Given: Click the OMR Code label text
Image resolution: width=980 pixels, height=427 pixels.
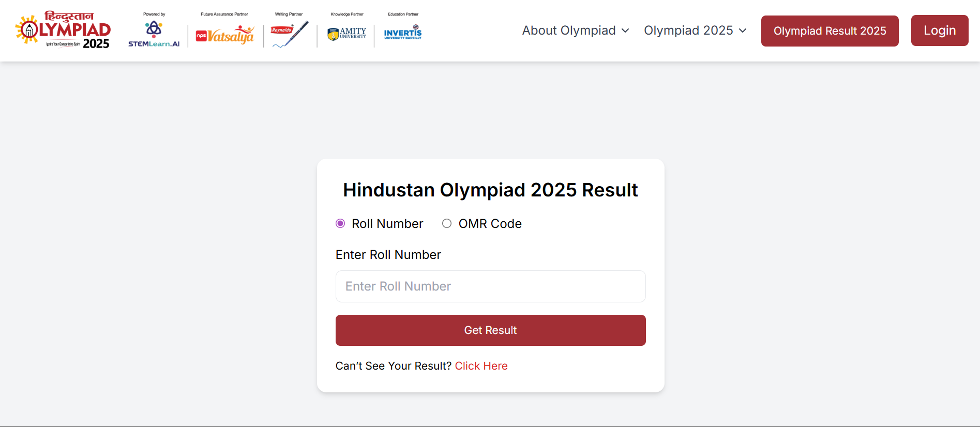Looking at the screenshot, I should click(490, 224).
